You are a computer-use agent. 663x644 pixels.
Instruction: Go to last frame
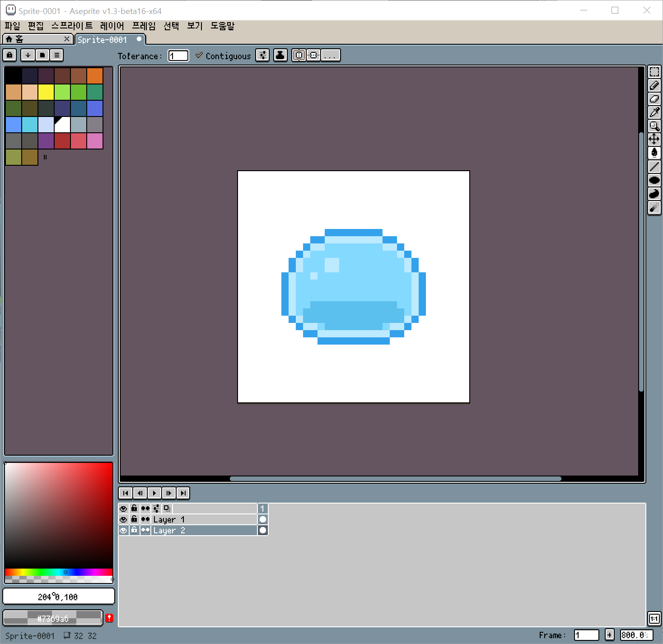tap(183, 493)
